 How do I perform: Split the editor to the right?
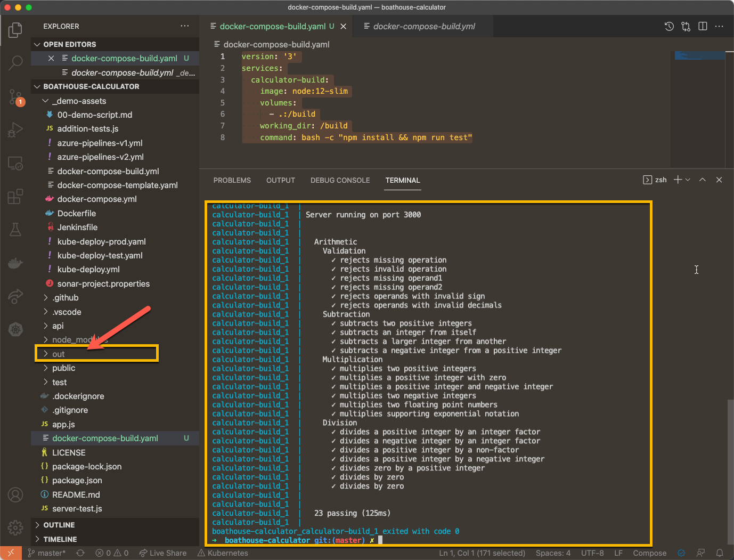pos(703,26)
